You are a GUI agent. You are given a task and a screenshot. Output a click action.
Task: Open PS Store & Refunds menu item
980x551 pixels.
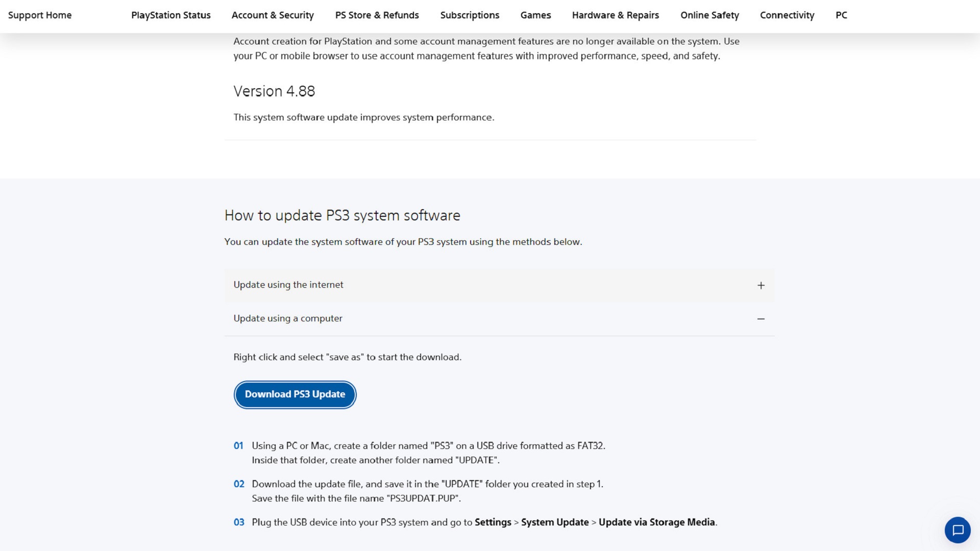tap(377, 15)
